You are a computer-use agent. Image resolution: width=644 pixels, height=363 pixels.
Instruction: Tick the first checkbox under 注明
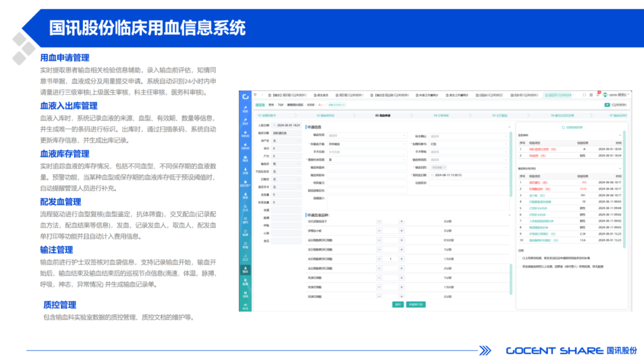520,258
